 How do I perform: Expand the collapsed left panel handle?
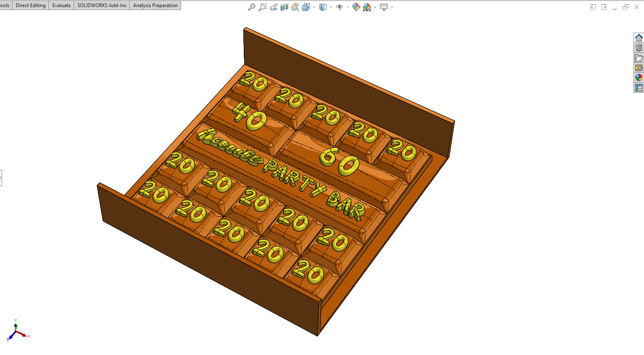pos(1,178)
